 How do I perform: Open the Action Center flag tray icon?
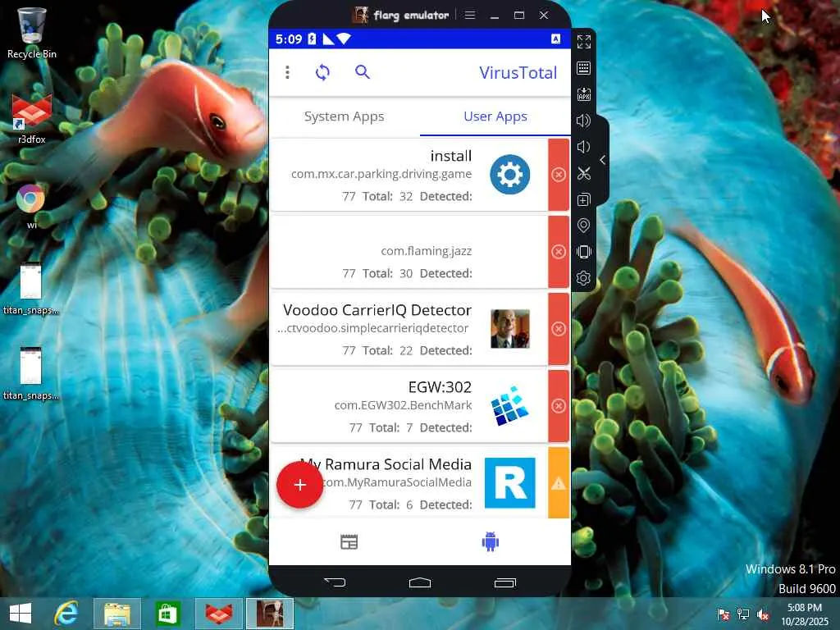(x=724, y=614)
